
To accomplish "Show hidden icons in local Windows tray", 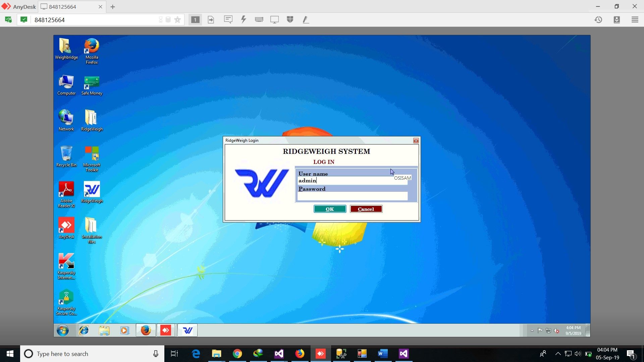I will pyautogui.click(x=558, y=354).
